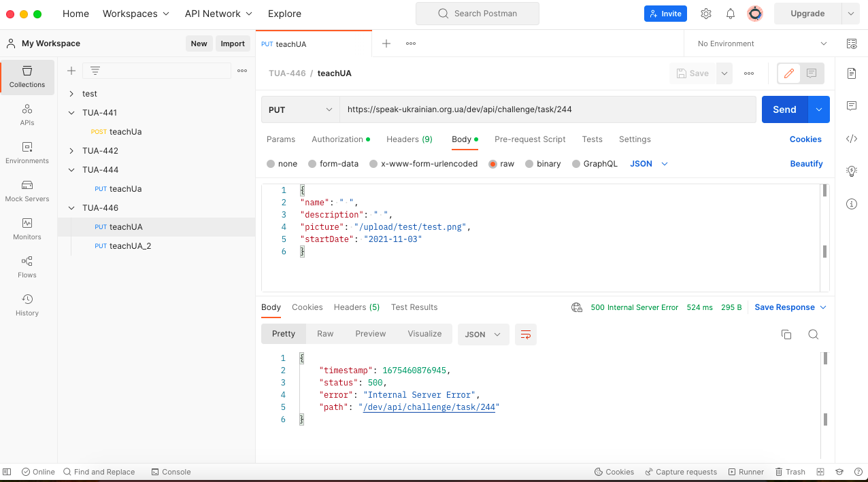Screen dimensions: 868x482
Task: Open the Mock Servers sidebar panel
Action: click(27, 191)
